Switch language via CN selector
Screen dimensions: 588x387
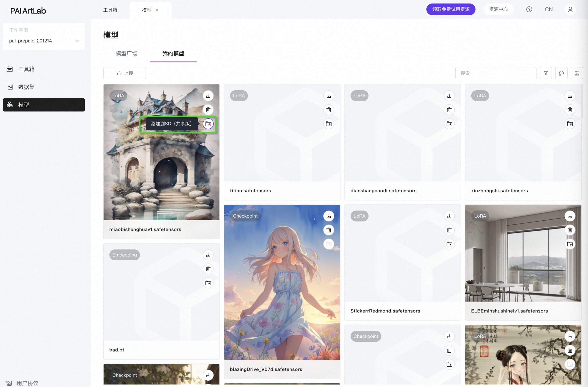[549, 9]
